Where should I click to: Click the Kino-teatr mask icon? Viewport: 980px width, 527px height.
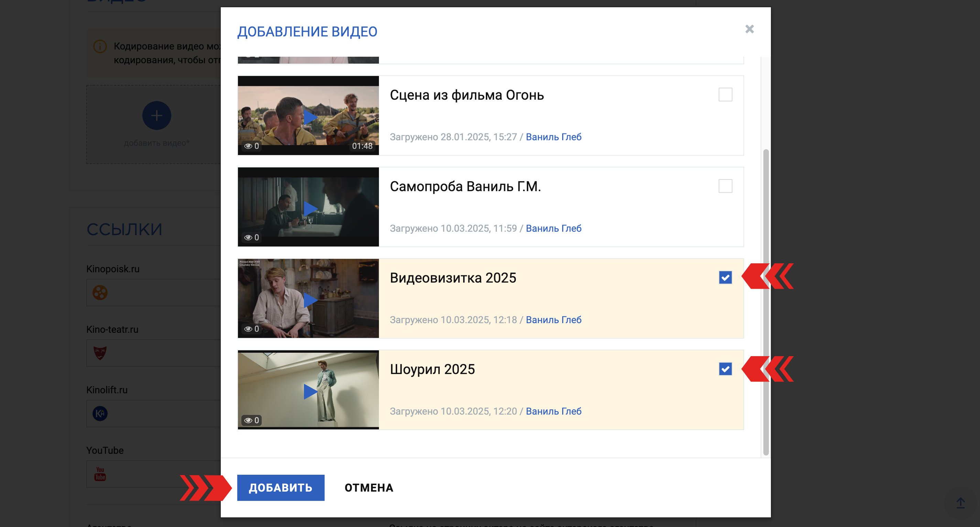click(100, 353)
